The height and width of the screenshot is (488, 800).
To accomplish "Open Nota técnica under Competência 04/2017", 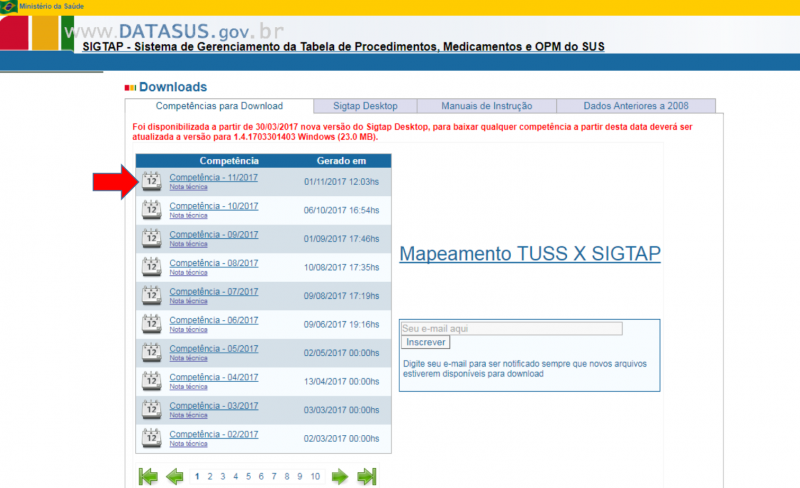I will (x=188, y=387).
